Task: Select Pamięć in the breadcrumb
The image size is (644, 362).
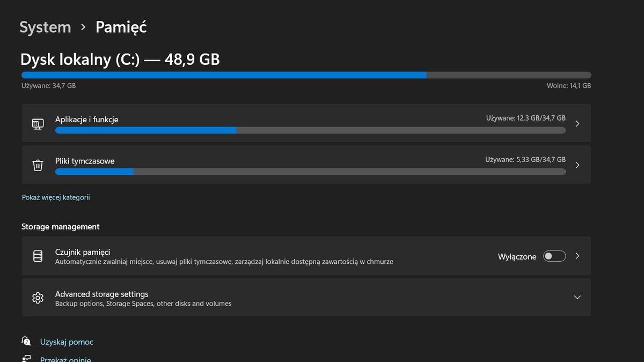Action: tap(120, 27)
